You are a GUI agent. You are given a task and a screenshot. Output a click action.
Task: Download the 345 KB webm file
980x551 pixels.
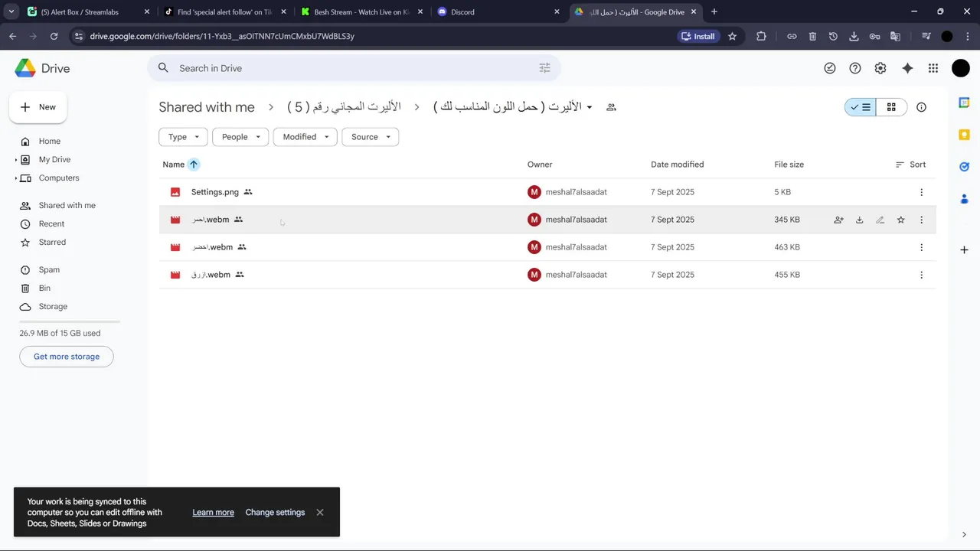[x=859, y=220]
